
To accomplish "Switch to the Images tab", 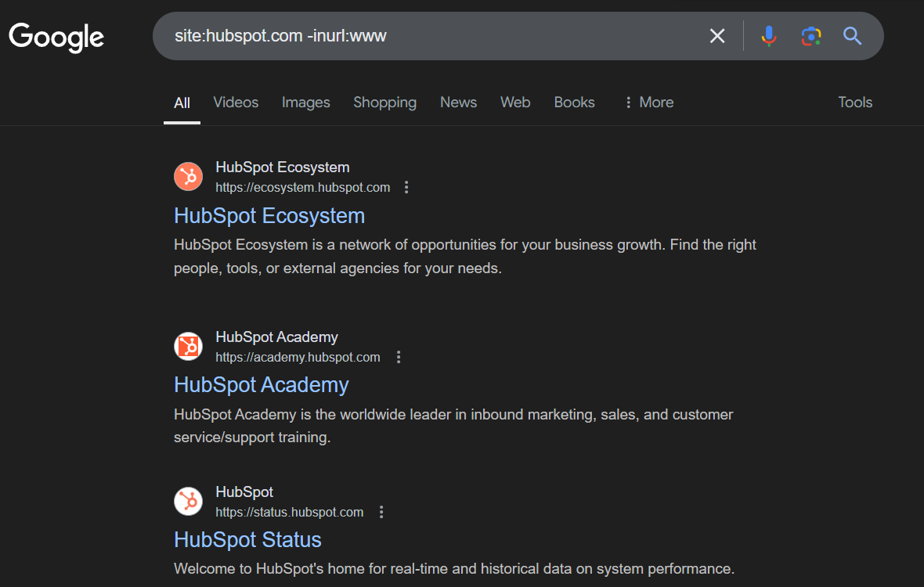I will point(306,103).
